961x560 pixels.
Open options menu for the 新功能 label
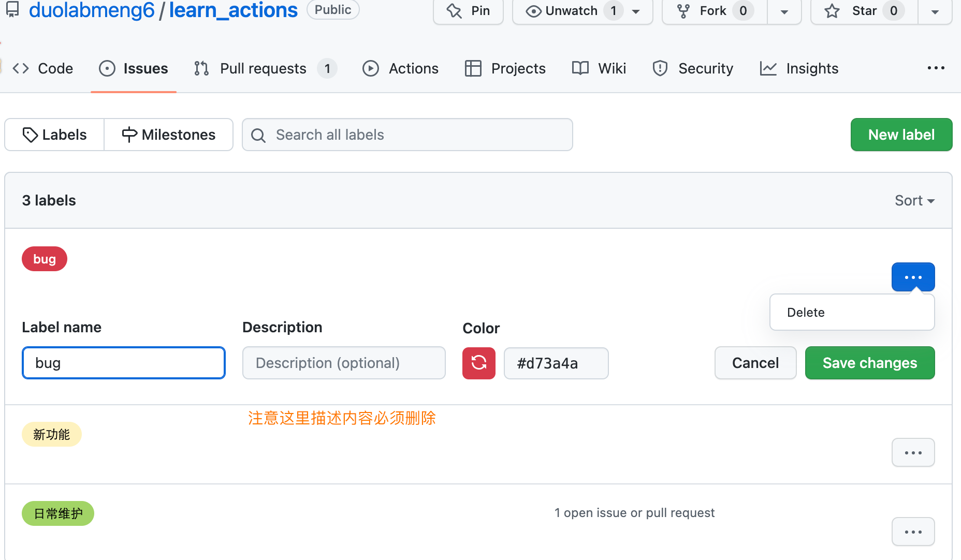point(913,452)
